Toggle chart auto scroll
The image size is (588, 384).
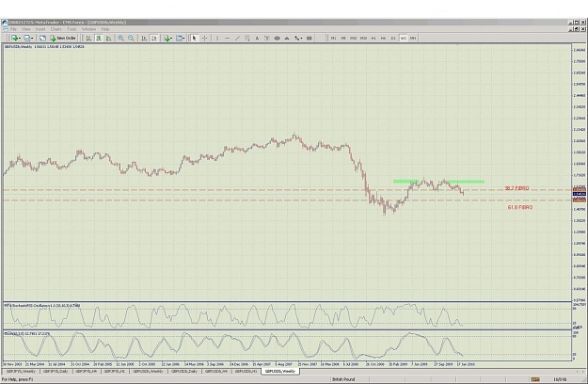click(x=144, y=38)
